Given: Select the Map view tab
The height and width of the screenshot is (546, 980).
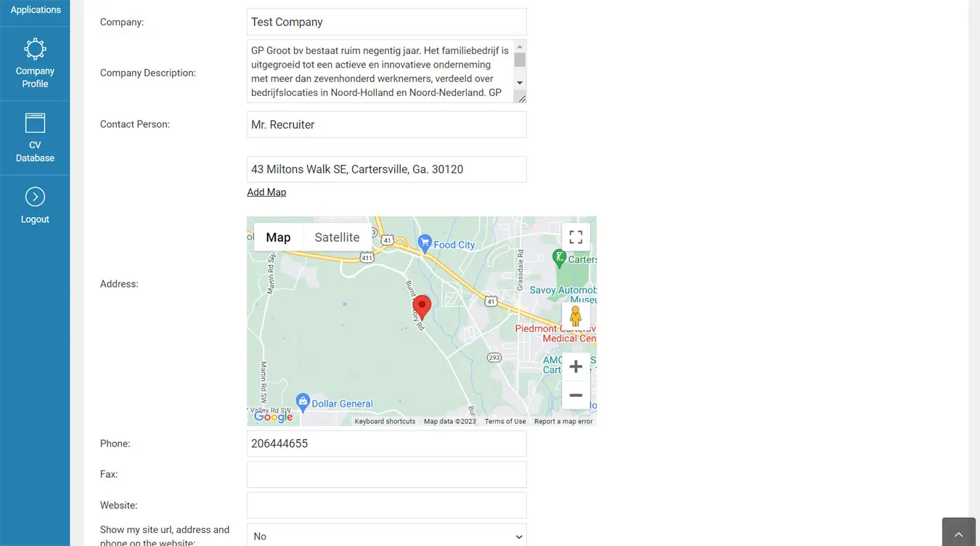Looking at the screenshot, I should coord(278,237).
